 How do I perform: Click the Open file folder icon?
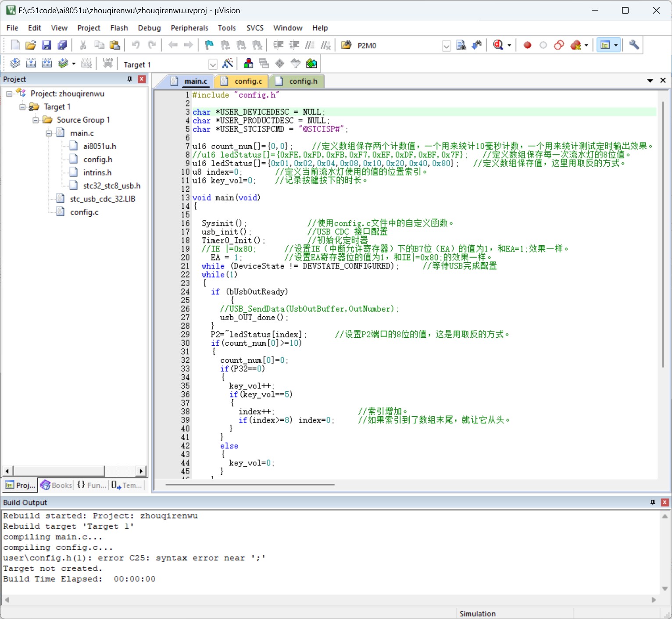click(31, 45)
